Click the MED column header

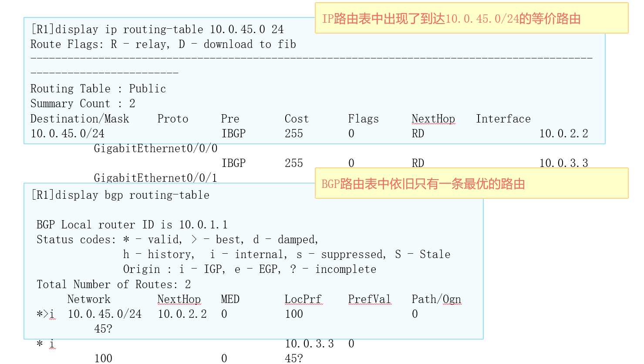click(230, 299)
